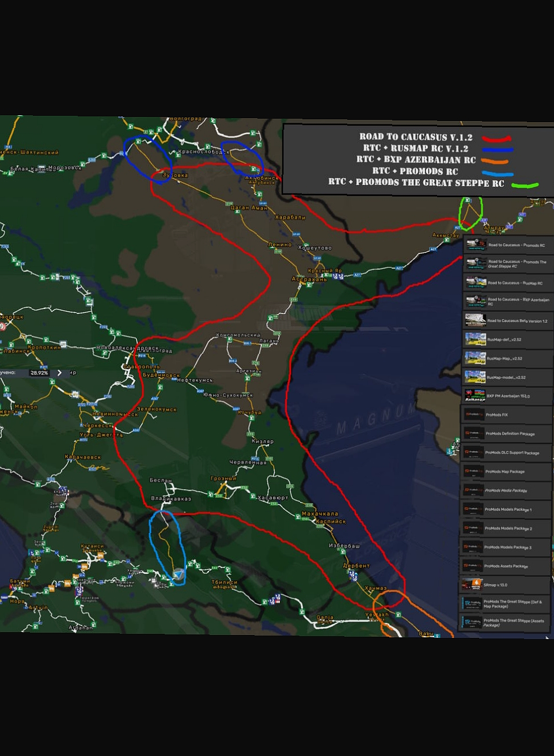Viewport: 554px width, 756px height.
Task: Click the Краснослободск city label
Action: click(204, 152)
